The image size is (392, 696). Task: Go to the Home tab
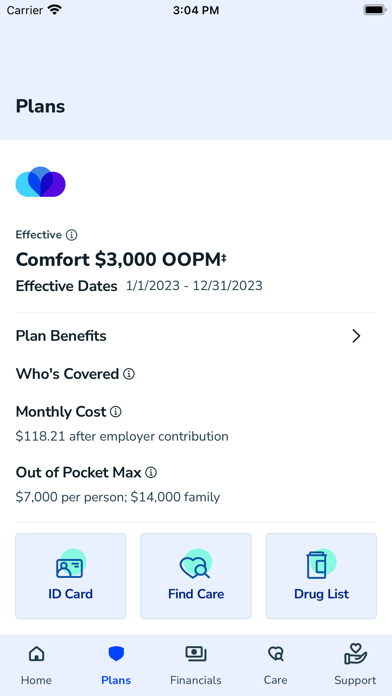[36, 665]
